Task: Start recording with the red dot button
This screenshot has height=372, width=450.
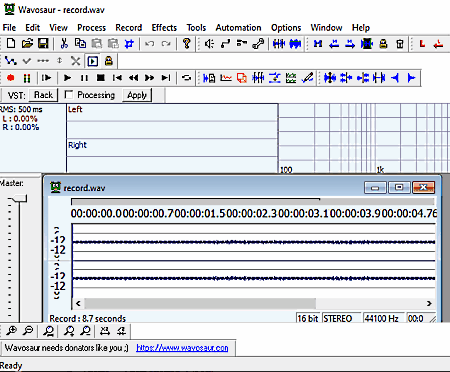Action: tap(11, 78)
